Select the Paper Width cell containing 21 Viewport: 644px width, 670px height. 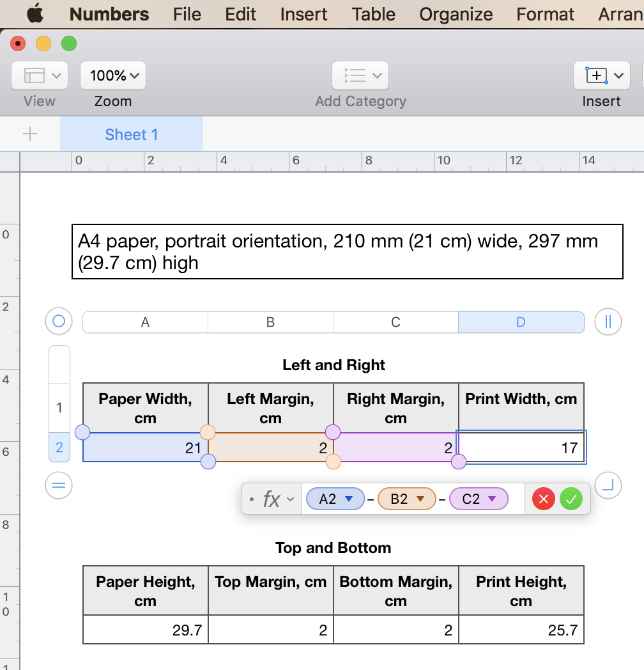(145, 448)
